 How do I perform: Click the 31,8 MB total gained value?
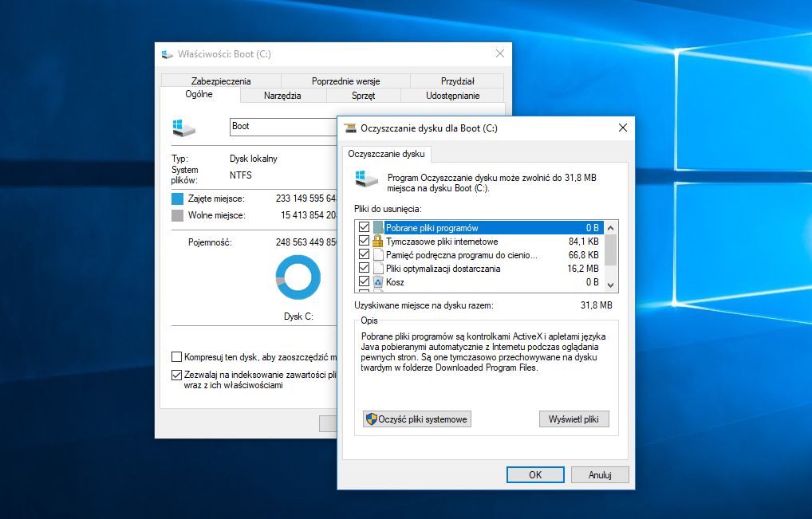(x=597, y=305)
